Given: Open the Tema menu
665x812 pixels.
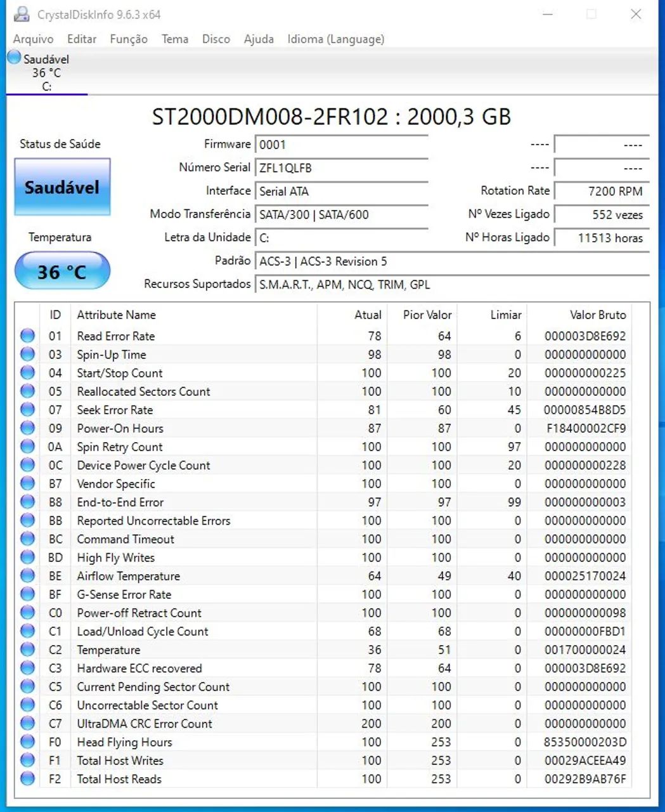Looking at the screenshot, I should coord(175,39).
